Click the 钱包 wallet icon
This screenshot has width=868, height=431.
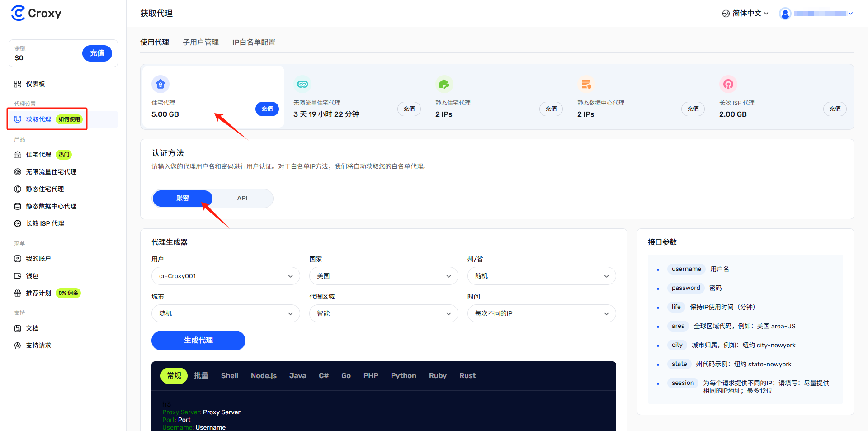pyautogui.click(x=18, y=276)
